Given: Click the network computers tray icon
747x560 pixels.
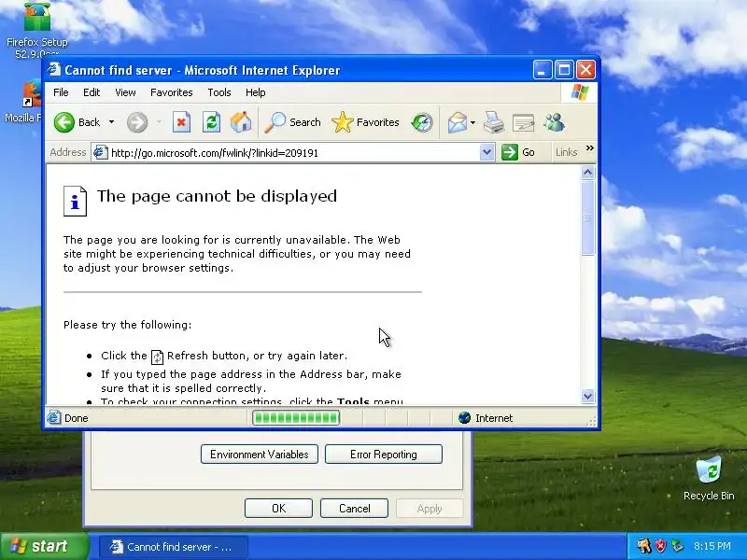Looking at the screenshot, I should [677, 545].
